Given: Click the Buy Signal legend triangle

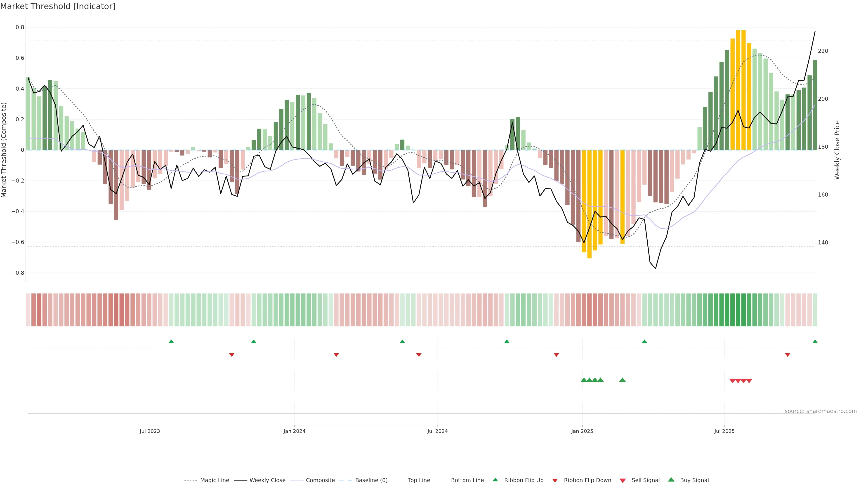Looking at the screenshot, I should point(671,480).
